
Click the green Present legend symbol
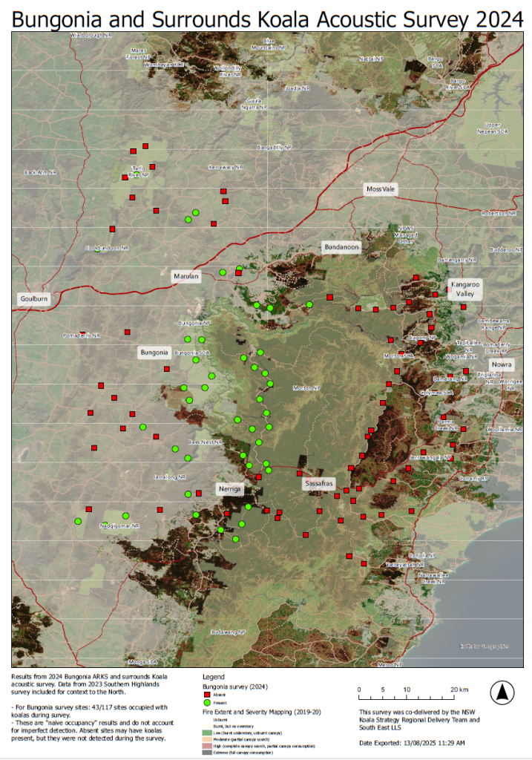[208, 702]
